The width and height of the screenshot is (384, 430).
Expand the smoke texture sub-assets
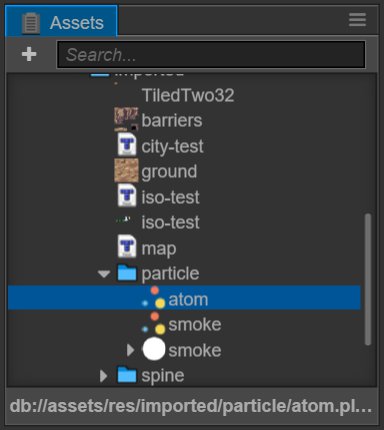tap(131, 350)
